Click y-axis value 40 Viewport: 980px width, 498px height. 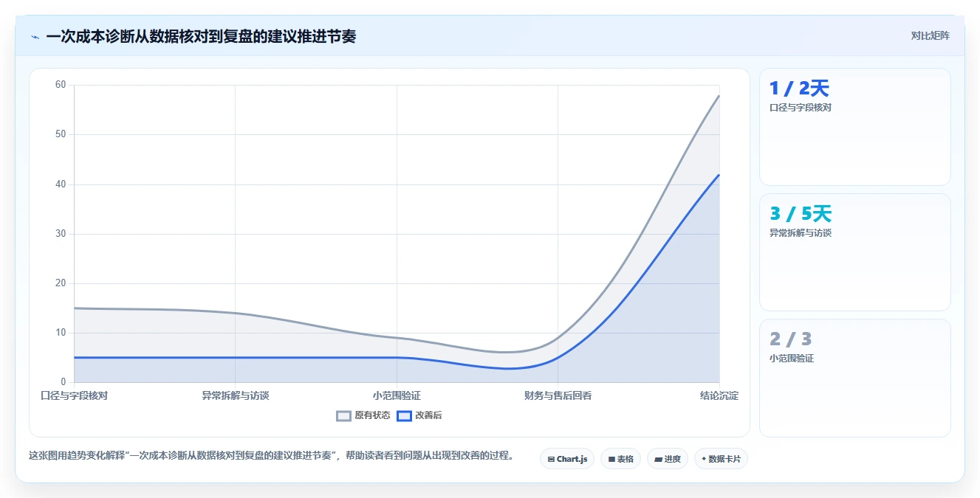[x=61, y=184]
